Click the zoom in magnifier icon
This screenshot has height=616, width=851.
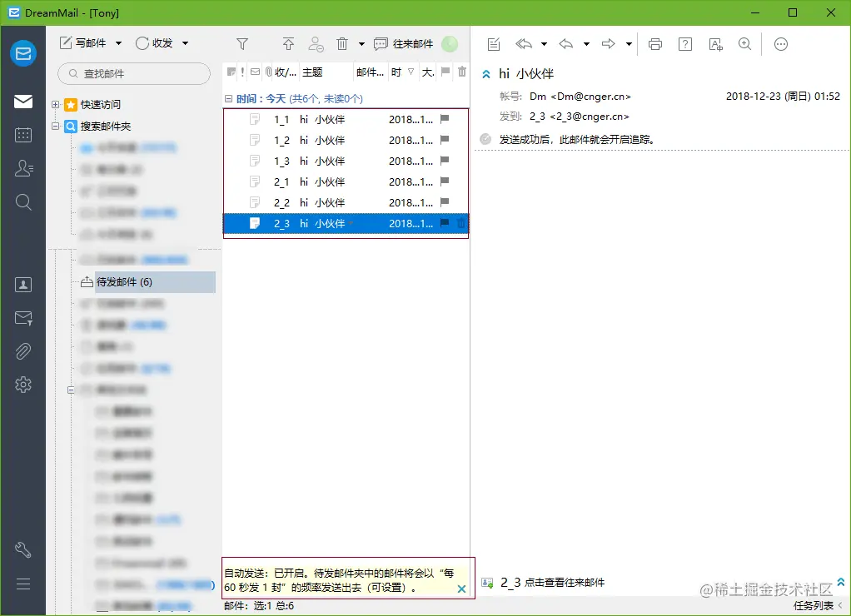coord(745,44)
